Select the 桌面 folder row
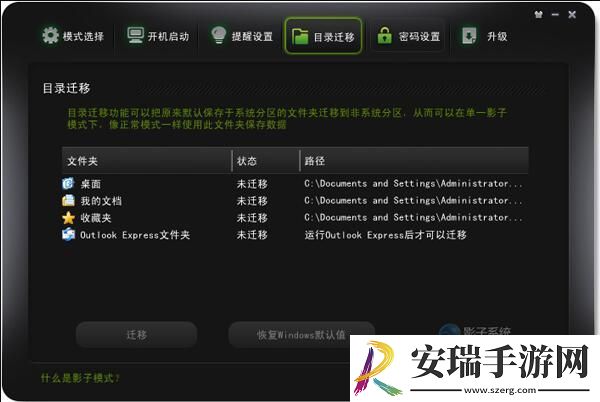The width and height of the screenshot is (600, 402). click(295, 184)
